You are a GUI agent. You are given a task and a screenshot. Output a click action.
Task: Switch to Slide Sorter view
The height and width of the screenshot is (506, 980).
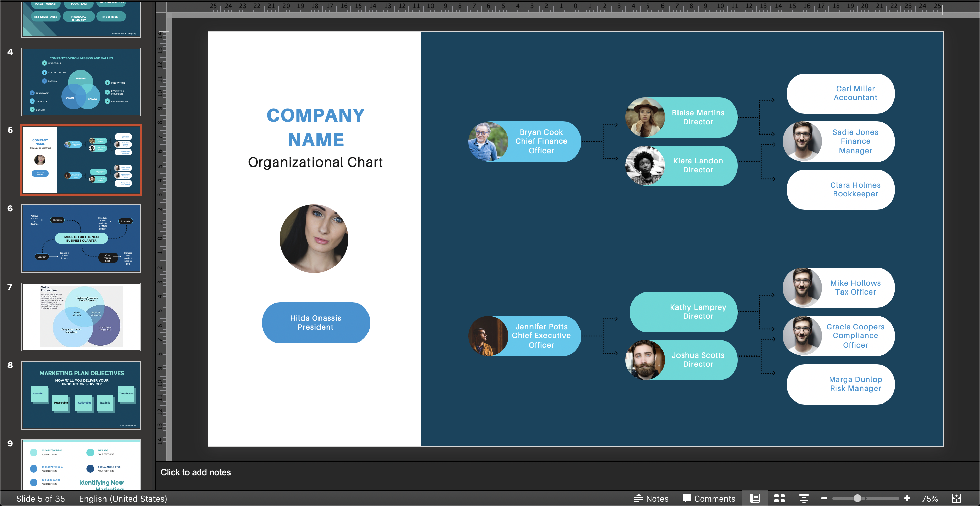click(x=779, y=498)
